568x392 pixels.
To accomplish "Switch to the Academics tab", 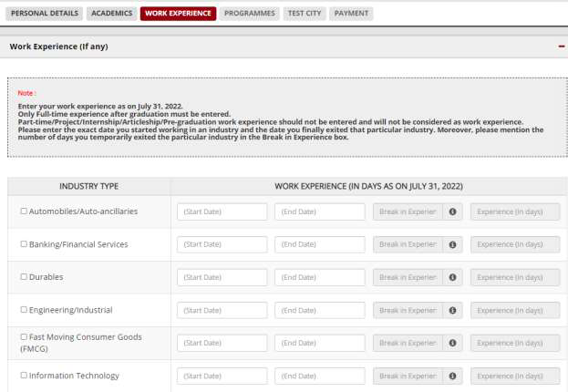I will pyautogui.click(x=111, y=14).
